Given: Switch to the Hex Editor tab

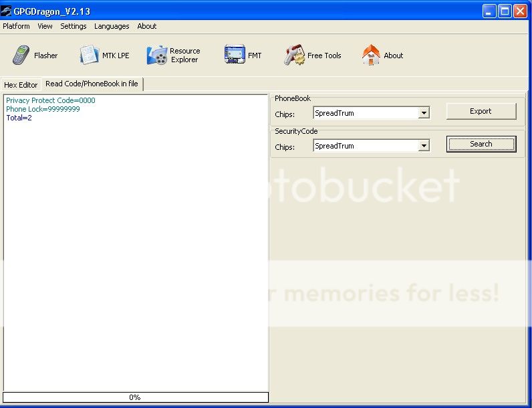Looking at the screenshot, I should (x=21, y=85).
